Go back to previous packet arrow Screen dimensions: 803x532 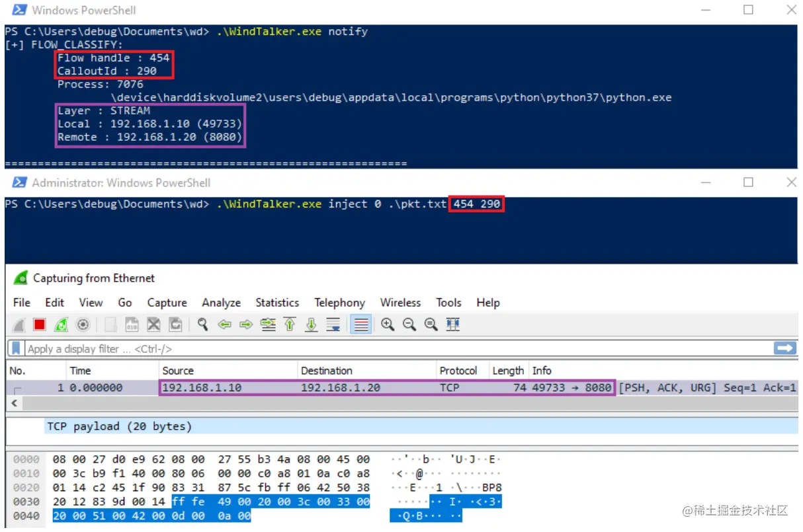click(x=225, y=324)
